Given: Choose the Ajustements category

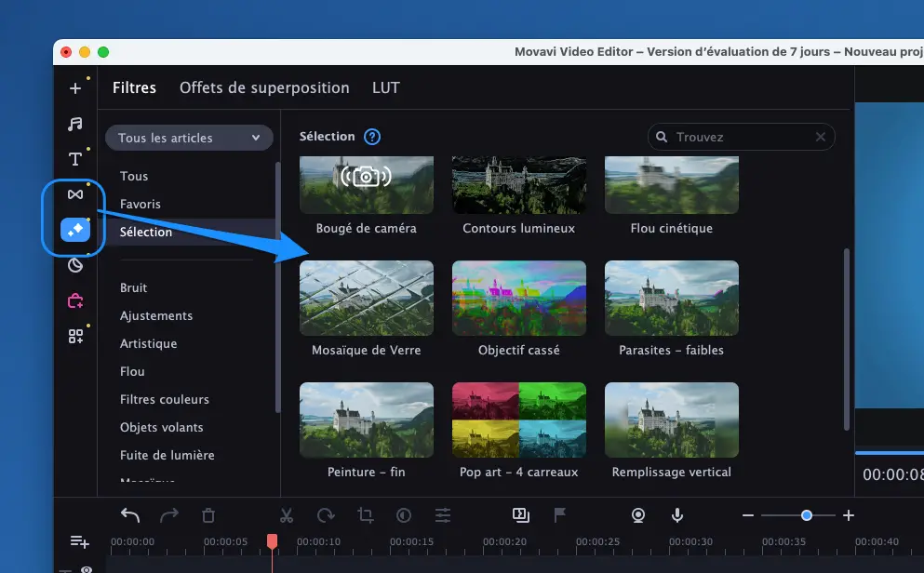Looking at the screenshot, I should coord(156,315).
